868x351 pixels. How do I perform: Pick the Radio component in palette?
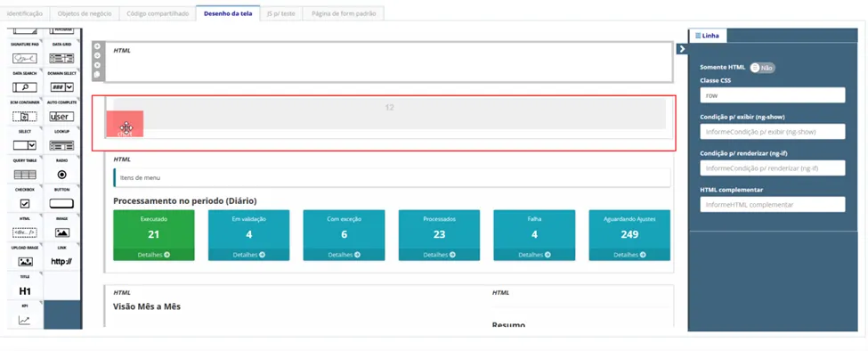pos(61,170)
